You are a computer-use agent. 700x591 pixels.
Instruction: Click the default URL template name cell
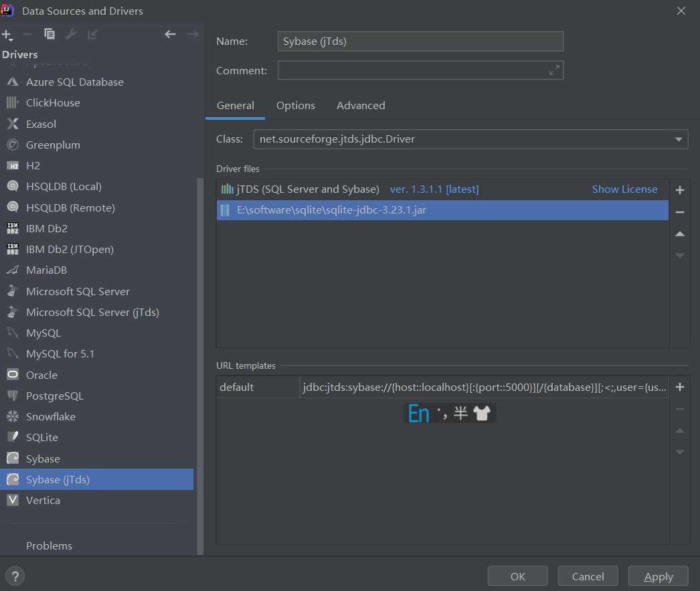pyautogui.click(x=258, y=387)
